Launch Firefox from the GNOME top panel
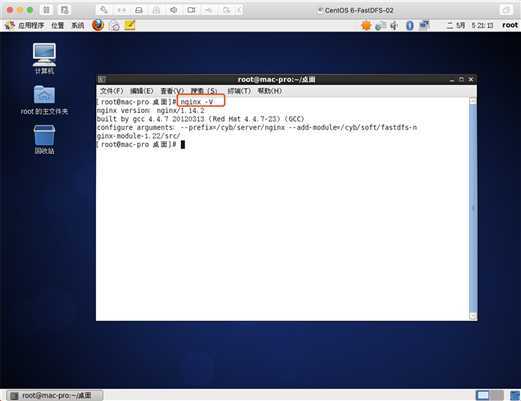The width and height of the screenshot is (521, 401). (x=98, y=25)
